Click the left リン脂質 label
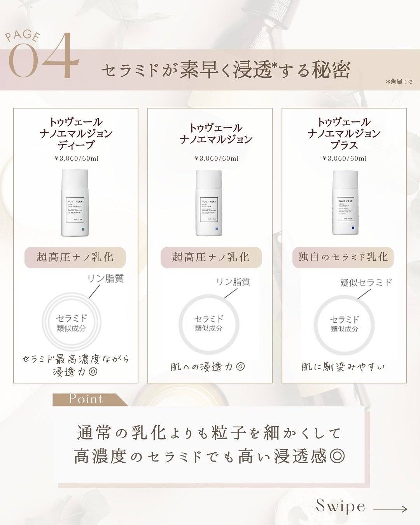420x525 pixels. click(105, 278)
